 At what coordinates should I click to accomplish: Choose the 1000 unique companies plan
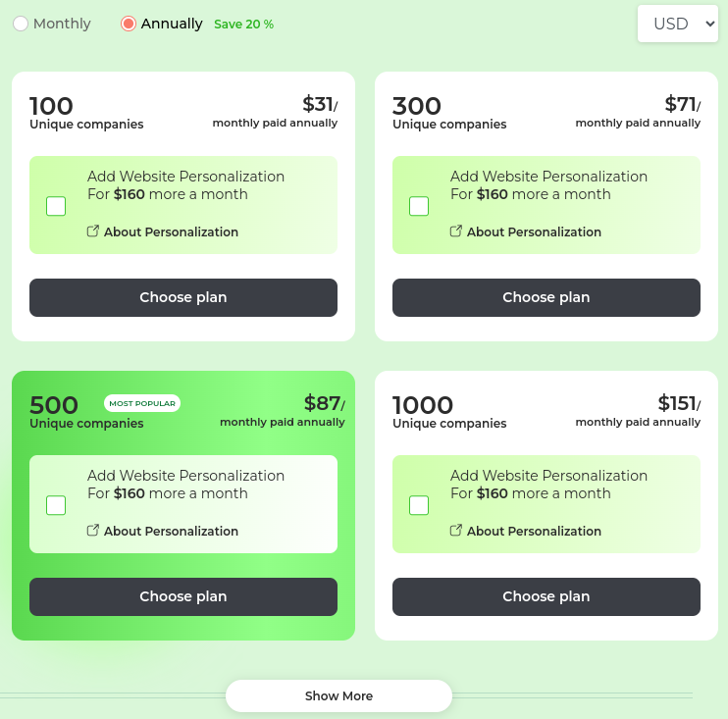pos(546,597)
